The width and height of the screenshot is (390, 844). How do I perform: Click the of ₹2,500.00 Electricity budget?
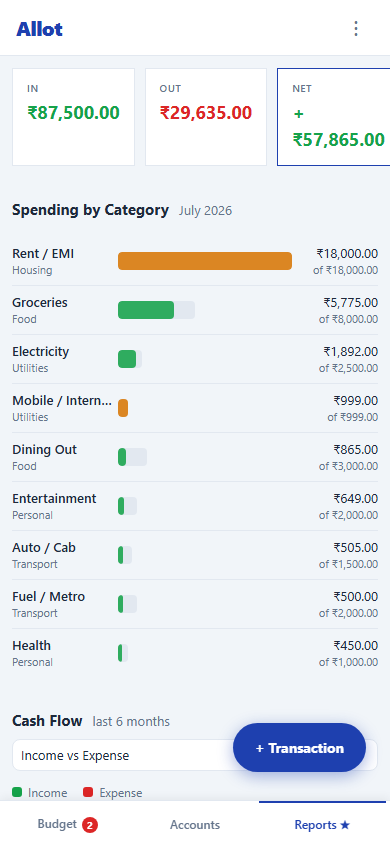349,368
